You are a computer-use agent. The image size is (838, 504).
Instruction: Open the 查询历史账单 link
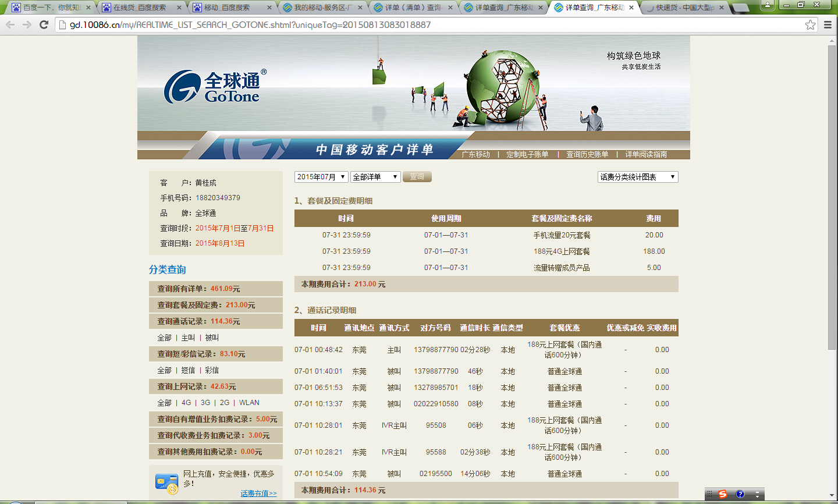coord(587,154)
